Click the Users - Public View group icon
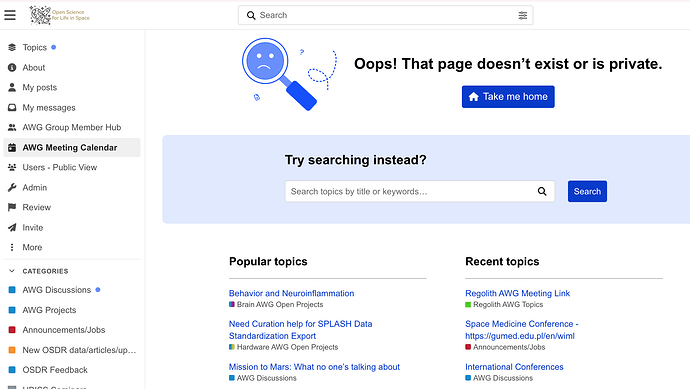690x389 pixels. 12,167
